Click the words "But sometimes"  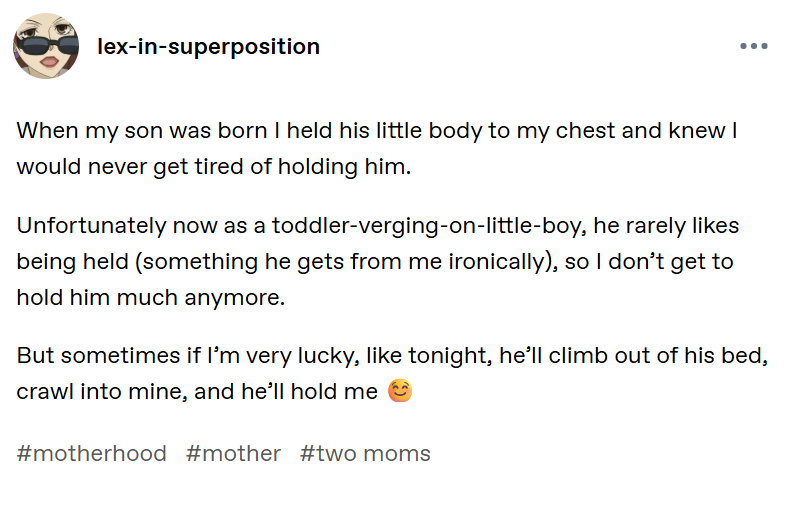[x=98, y=355]
